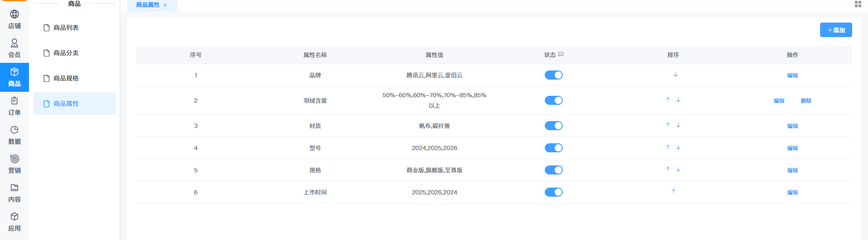Image resolution: width=868 pixels, height=240 pixels.
Task: Open the 会员 sidebar section
Action: point(14,48)
